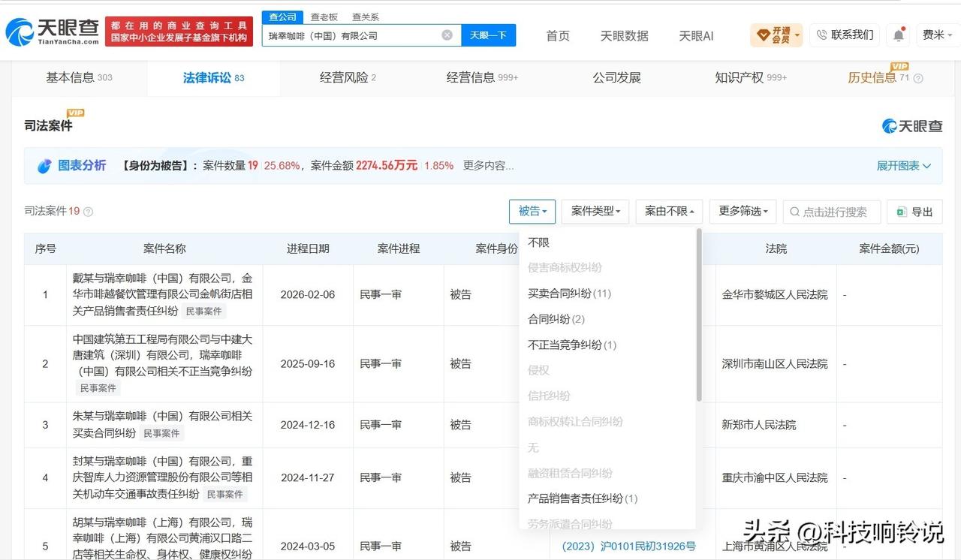This screenshot has height=560, width=961.
Task: Click the case cause dropdown list scrollbar
Action: pyautogui.click(x=699, y=315)
